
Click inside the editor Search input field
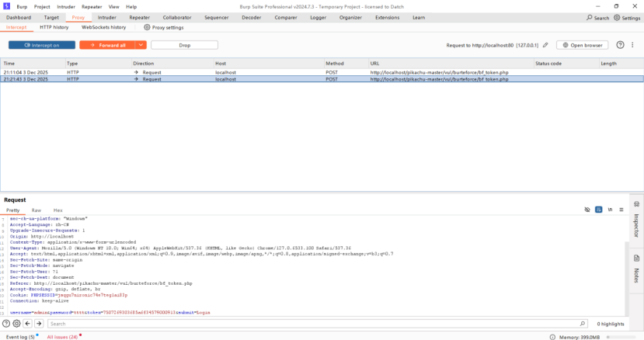coord(317,324)
